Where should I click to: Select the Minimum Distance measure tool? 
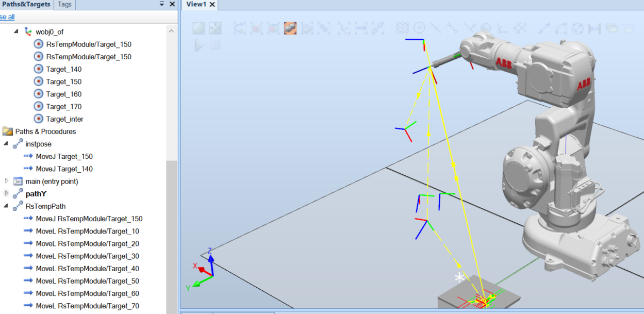[594, 28]
